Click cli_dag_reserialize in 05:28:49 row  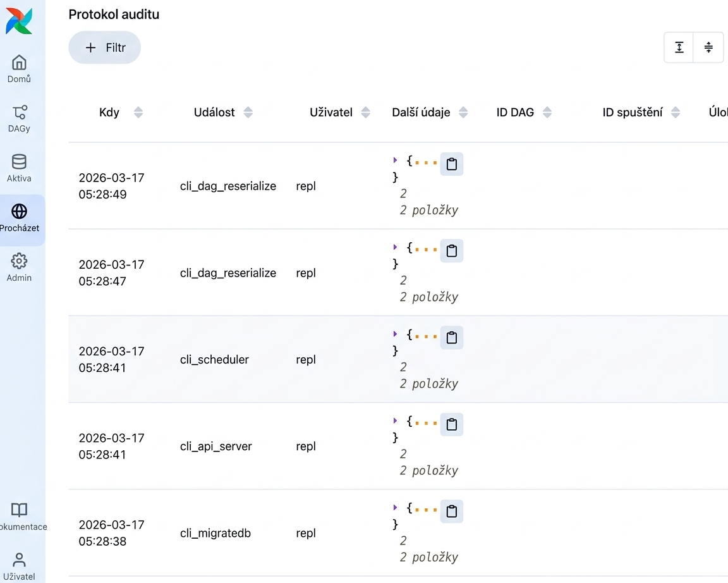(228, 187)
